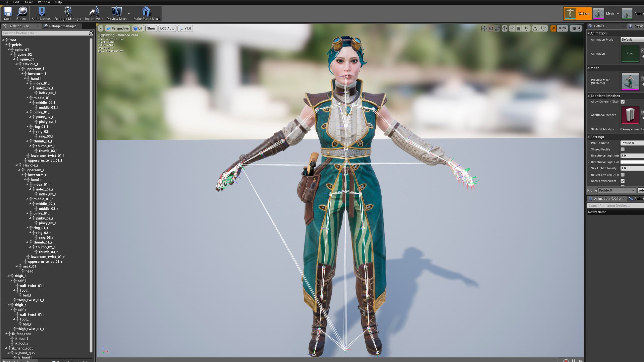This screenshot has height=362, width=644.
Task: Uncheck Allow Different Skeletons checkbox
Action: point(623,102)
